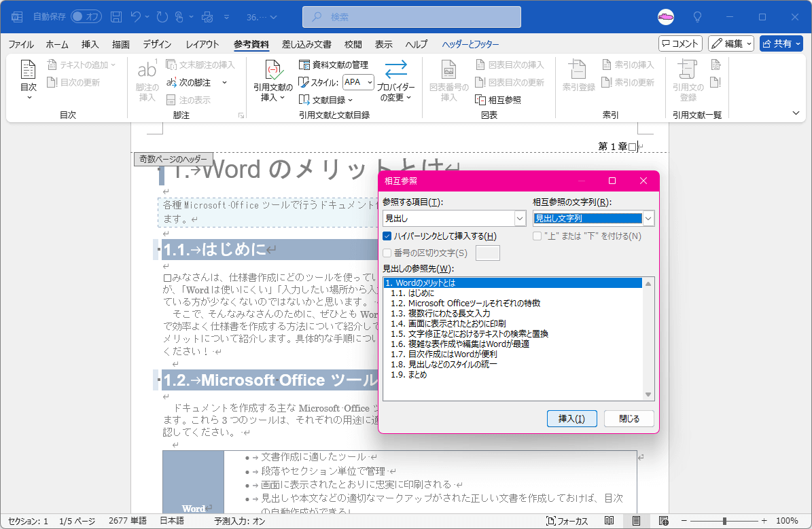Click プロバイダーの変更 arrows icon
This screenshot has width=812, height=529.
click(x=395, y=69)
